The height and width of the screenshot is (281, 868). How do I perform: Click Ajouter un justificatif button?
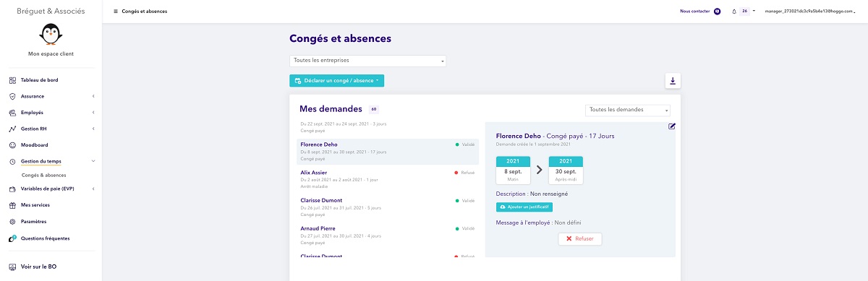pyautogui.click(x=529, y=207)
